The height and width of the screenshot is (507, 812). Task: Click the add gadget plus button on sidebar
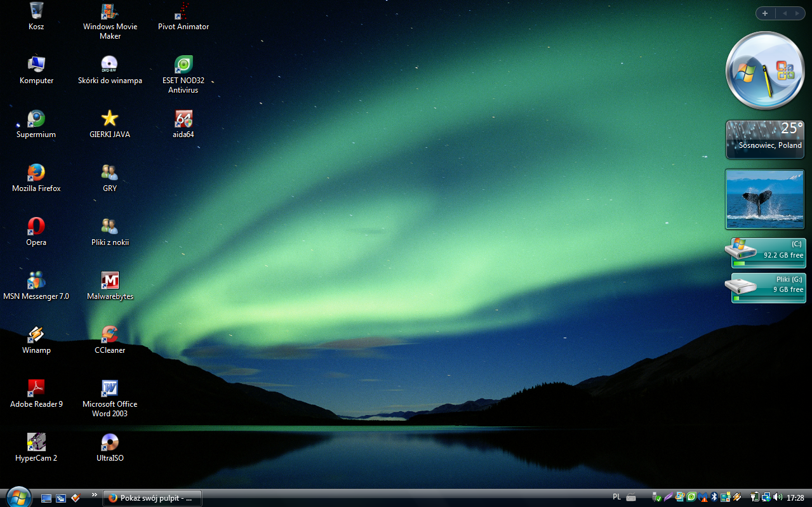[x=765, y=13]
